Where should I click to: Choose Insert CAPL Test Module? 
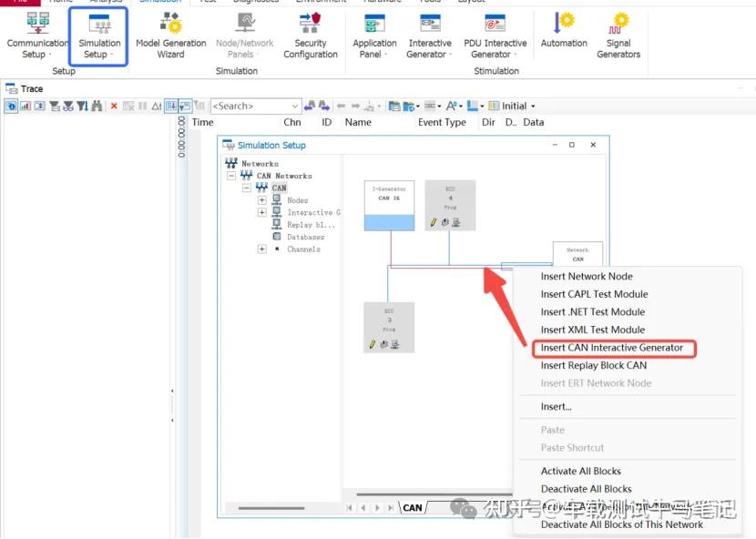tap(594, 294)
